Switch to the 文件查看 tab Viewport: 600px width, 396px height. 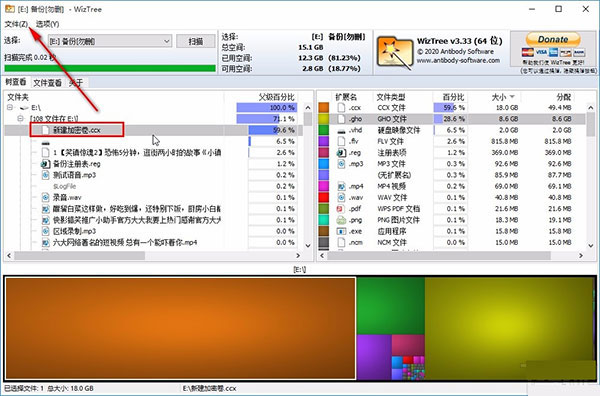[47, 83]
